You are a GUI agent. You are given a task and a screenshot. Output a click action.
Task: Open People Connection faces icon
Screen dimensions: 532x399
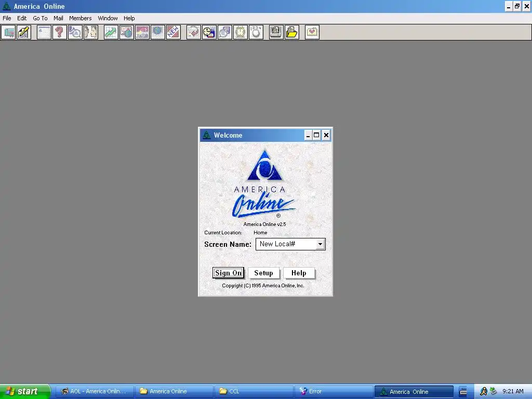point(91,32)
